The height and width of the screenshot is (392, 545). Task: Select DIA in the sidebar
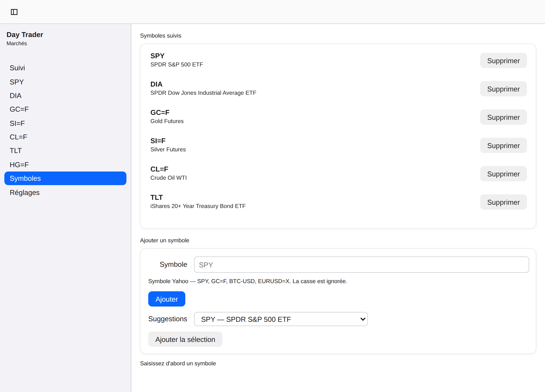coord(65,96)
